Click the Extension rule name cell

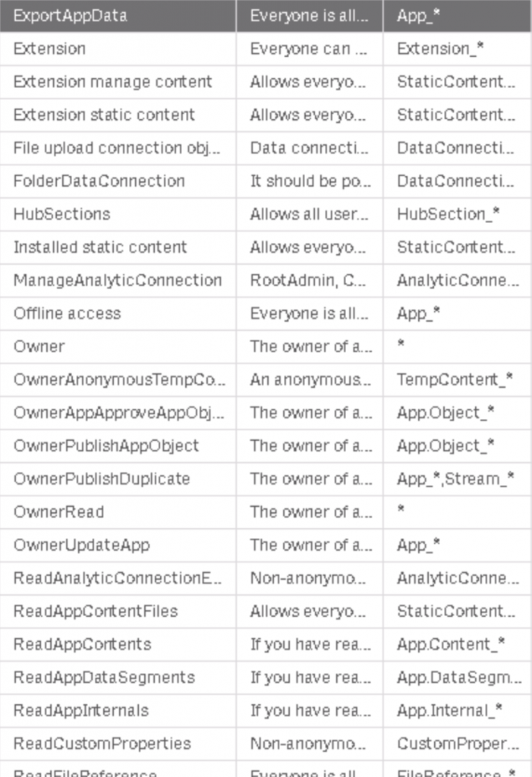(50, 49)
